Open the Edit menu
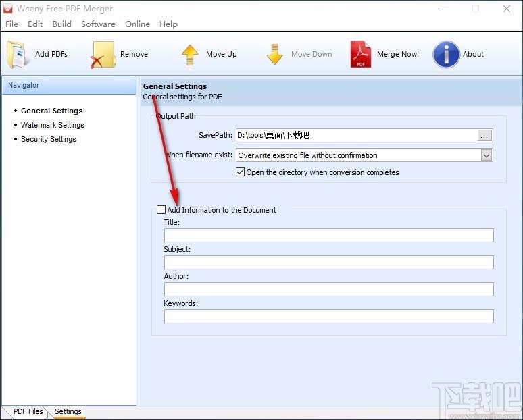The height and width of the screenshot is (420, 523). point(35,24)
